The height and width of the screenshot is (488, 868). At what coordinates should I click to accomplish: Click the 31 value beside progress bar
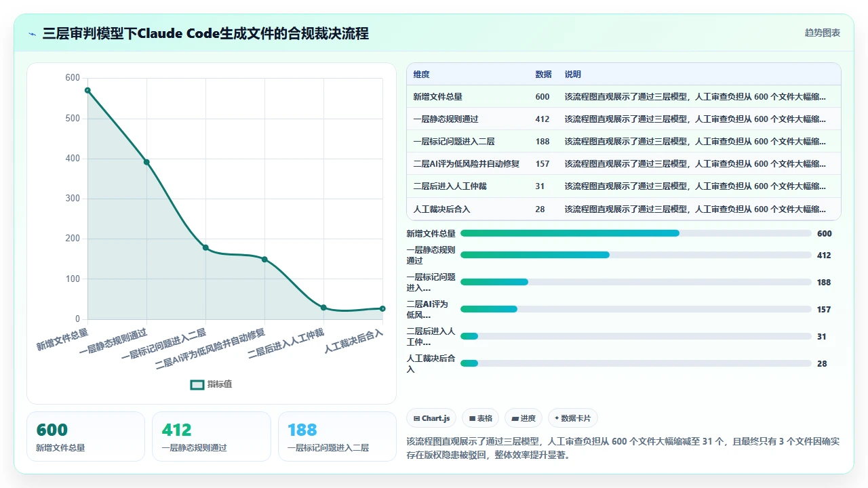point(822,336)
